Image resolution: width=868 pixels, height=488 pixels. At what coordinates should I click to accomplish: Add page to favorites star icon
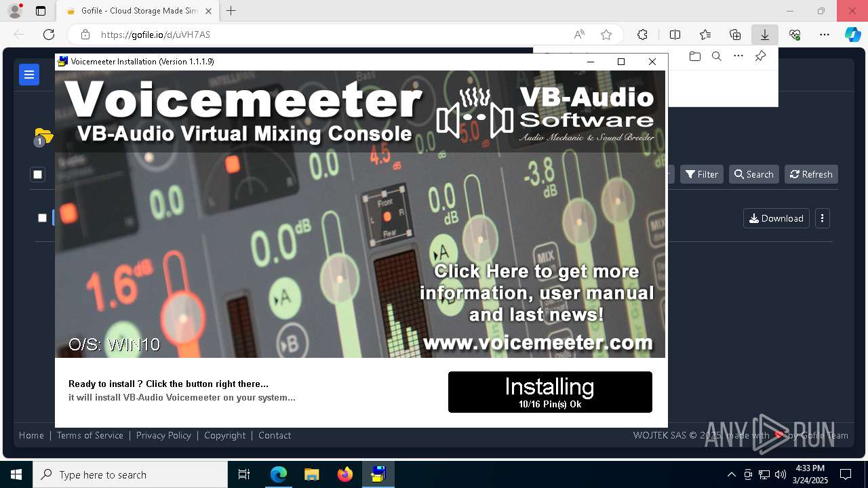(x=606, y=35)
